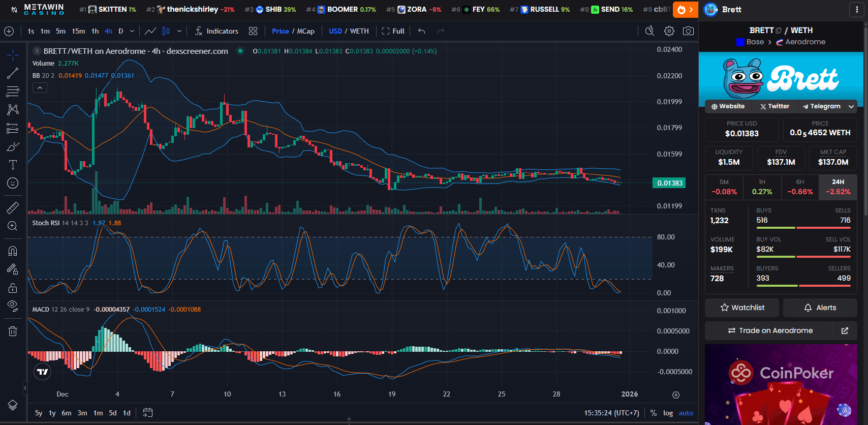Click Trade on Aerodrome button
This screenshot has height=425, width=868.
[x=769, y=330]
